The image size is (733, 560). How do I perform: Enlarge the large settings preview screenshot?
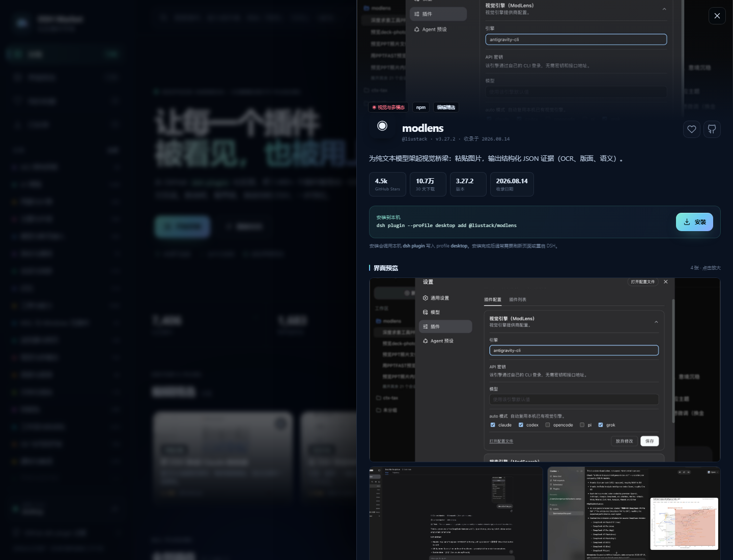(545, 370)
